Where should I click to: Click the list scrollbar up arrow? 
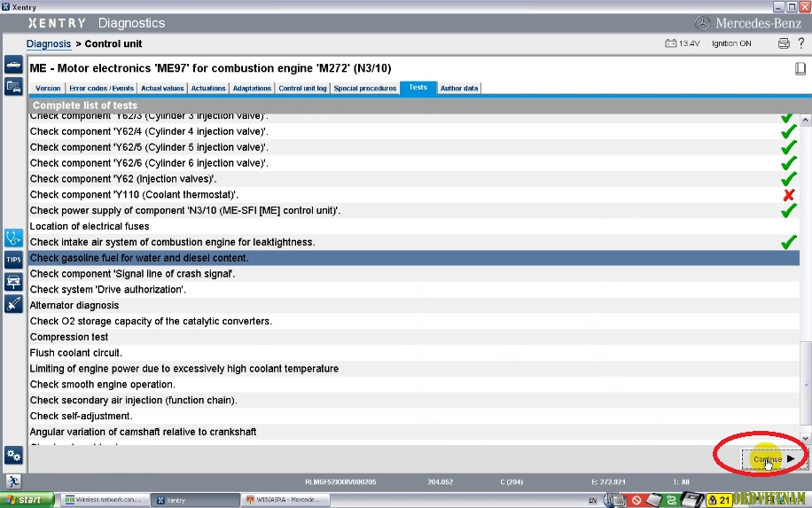[x=805, y=121]
